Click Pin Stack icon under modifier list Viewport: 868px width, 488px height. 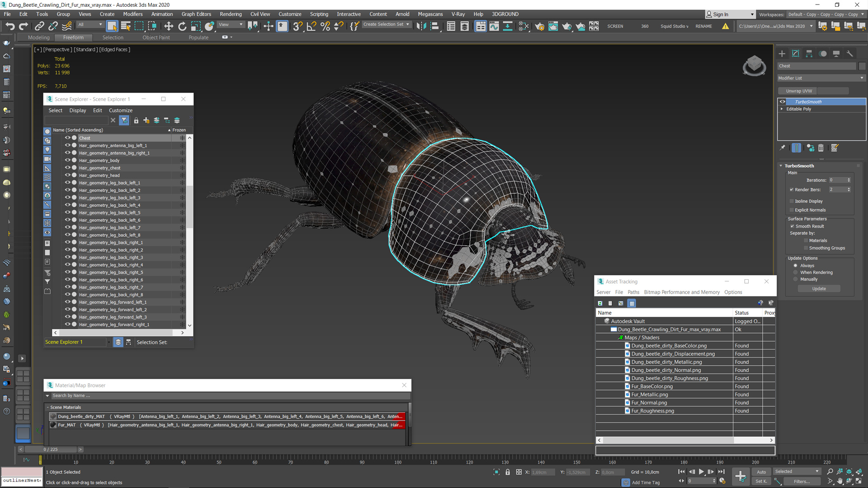click(783, 148)
